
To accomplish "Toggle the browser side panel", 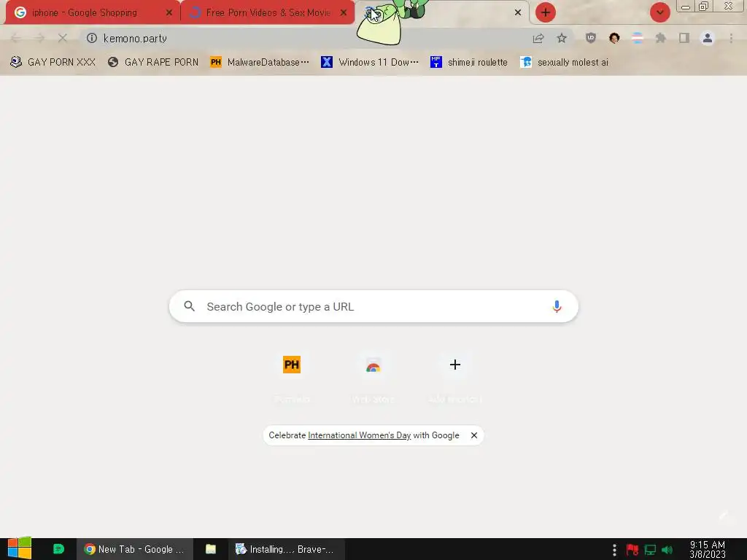I will tap(684, 38).
